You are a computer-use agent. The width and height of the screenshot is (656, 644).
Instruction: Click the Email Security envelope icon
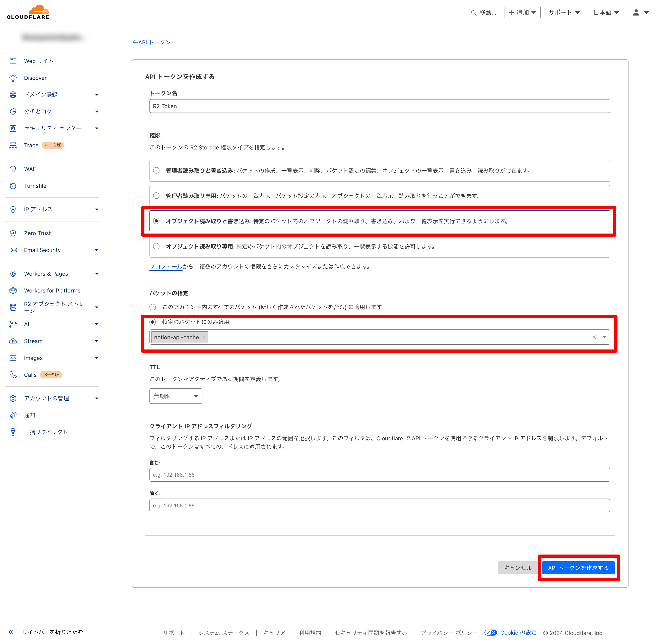(x=13, y=250)
